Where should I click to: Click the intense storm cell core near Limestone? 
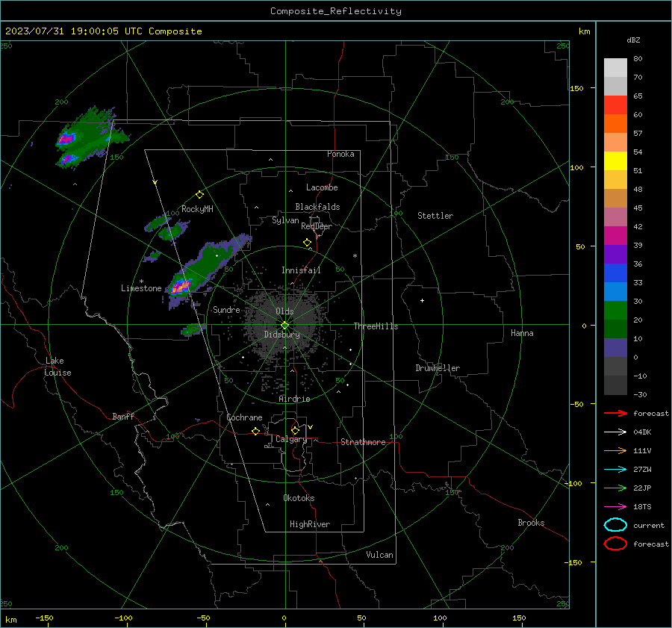click(x=181, y=286)
